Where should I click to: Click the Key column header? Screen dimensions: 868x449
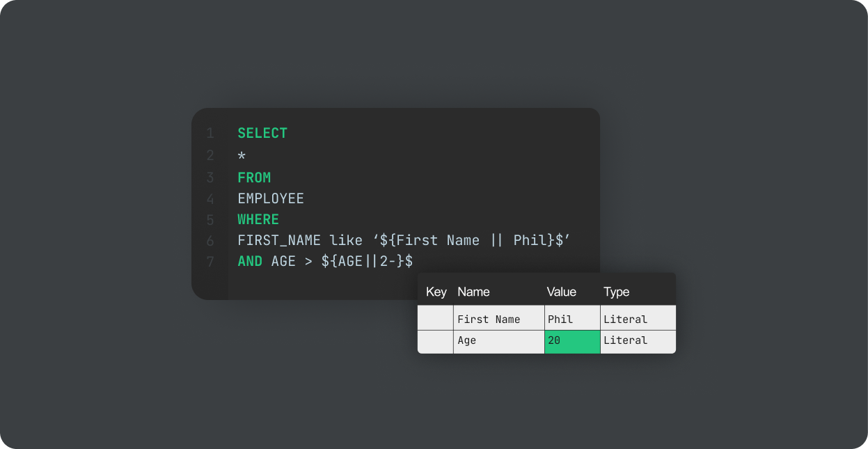436,291
